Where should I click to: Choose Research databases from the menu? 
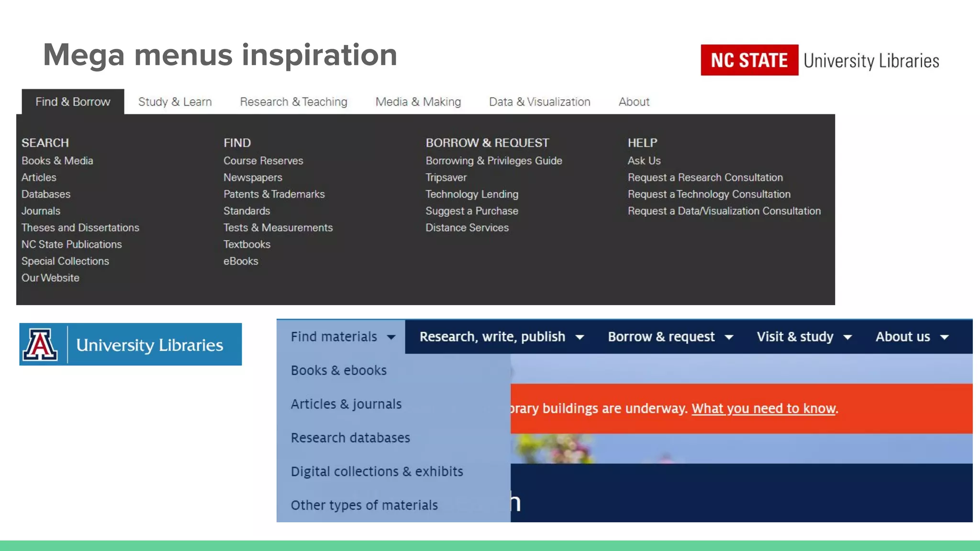click(x=350, y=438)
